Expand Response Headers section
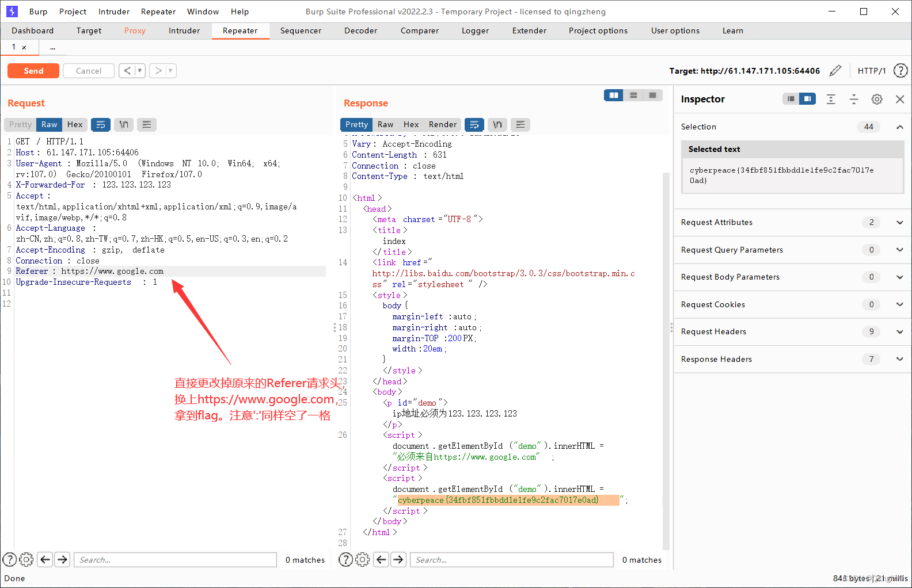This screenshot has width=912, height=588. [899, 359]
